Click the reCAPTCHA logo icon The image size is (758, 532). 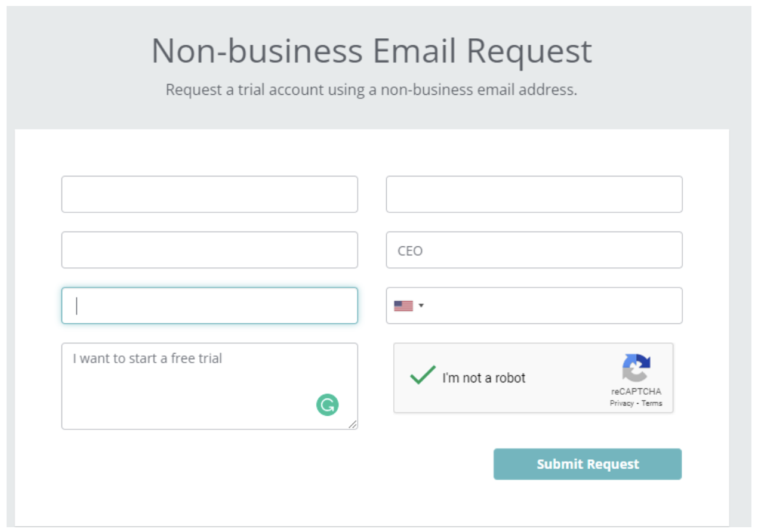[x=636, y=367]
